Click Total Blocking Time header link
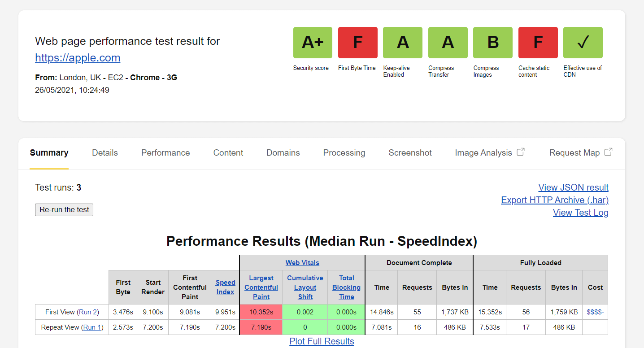Image resolution: width=644 pixels, height=348 pixels. (346, 287)
